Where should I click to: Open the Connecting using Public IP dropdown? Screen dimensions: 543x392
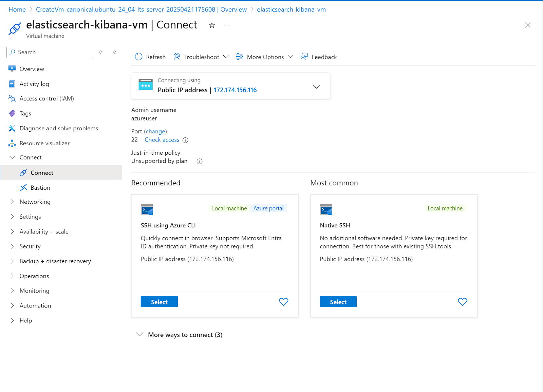(x=316, y=86)
